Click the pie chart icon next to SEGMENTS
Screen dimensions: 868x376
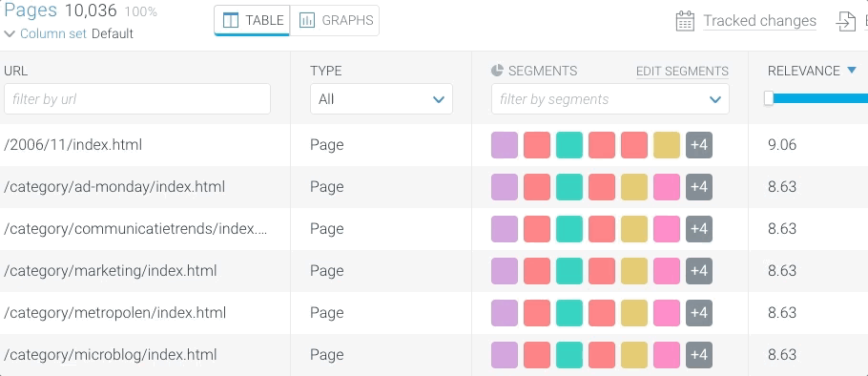pyautogui.click(x=497, y=71)
